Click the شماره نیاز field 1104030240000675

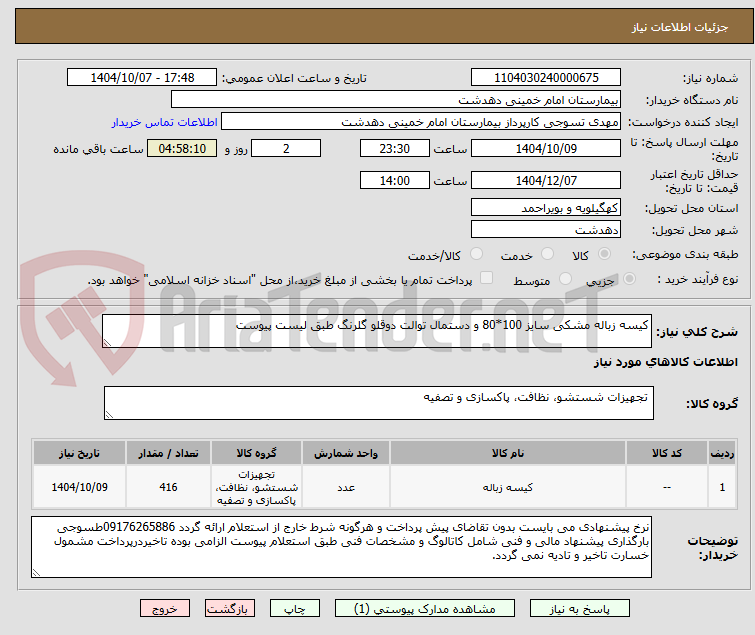click(546, 78)
